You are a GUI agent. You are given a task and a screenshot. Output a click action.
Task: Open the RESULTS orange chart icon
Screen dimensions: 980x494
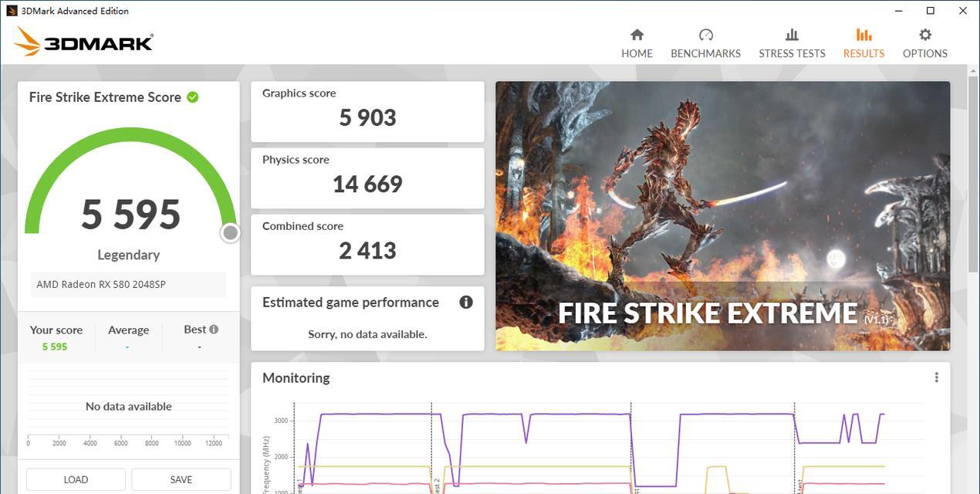coord(863,35)
